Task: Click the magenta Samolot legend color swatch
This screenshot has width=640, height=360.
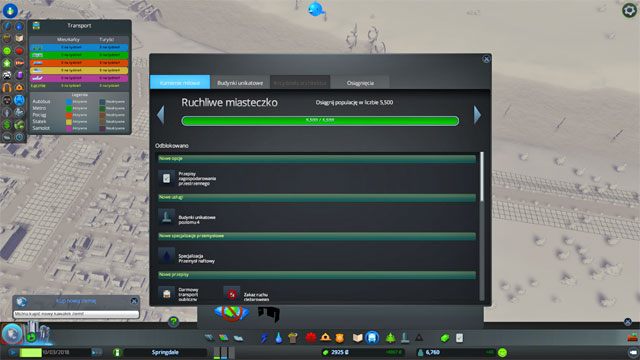Action: pos(69,128)
